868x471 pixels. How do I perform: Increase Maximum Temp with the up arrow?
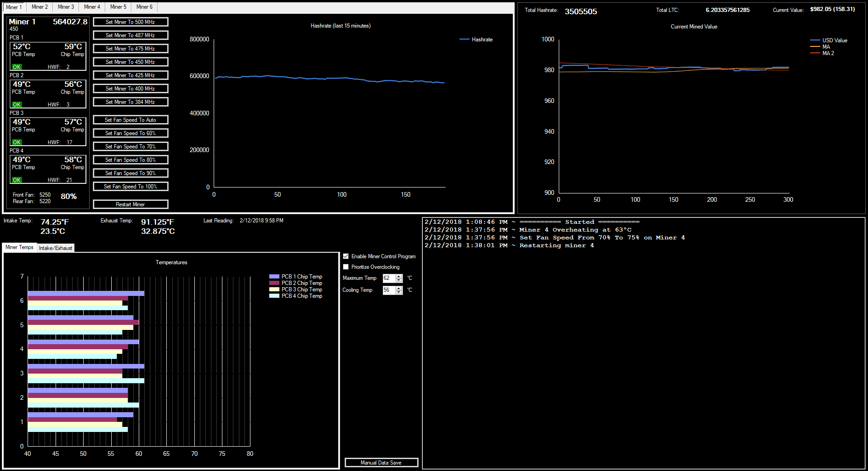[x=399, y=276]
